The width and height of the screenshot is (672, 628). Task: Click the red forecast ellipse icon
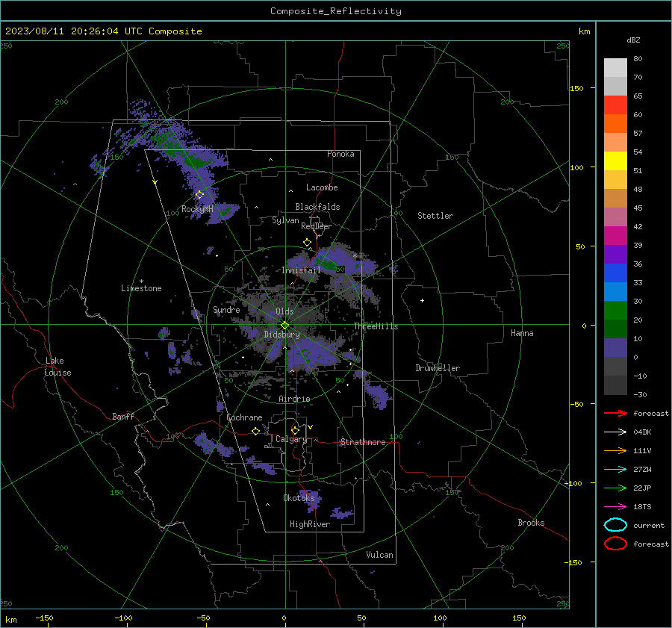point(615,544)
